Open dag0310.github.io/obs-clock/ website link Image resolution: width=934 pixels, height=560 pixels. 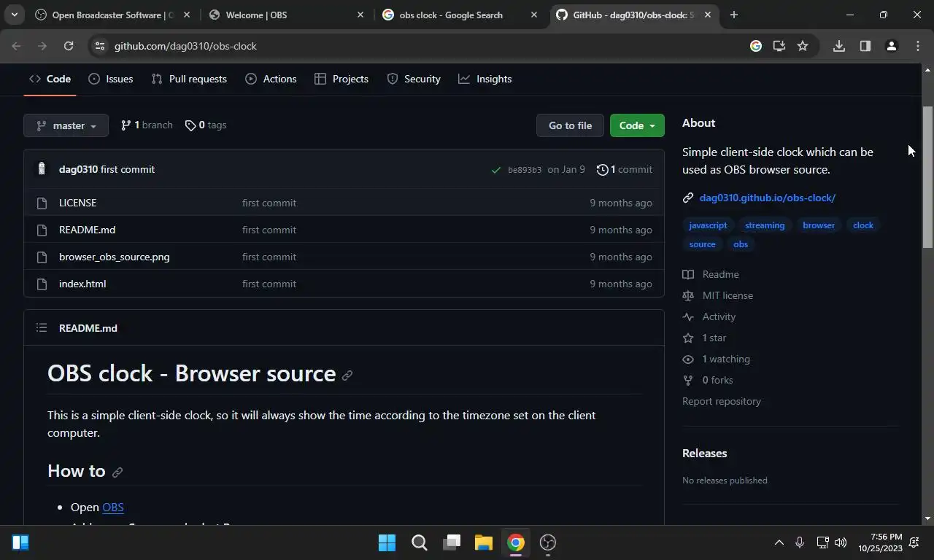point(767,198)
